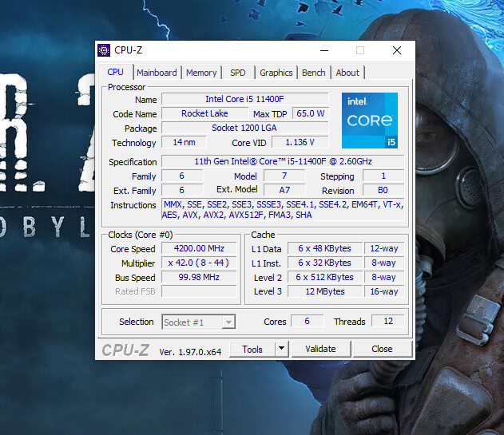Click the Intel Core i5 logo image
This screenshot has width=504, height=435.
pos(369,121)
